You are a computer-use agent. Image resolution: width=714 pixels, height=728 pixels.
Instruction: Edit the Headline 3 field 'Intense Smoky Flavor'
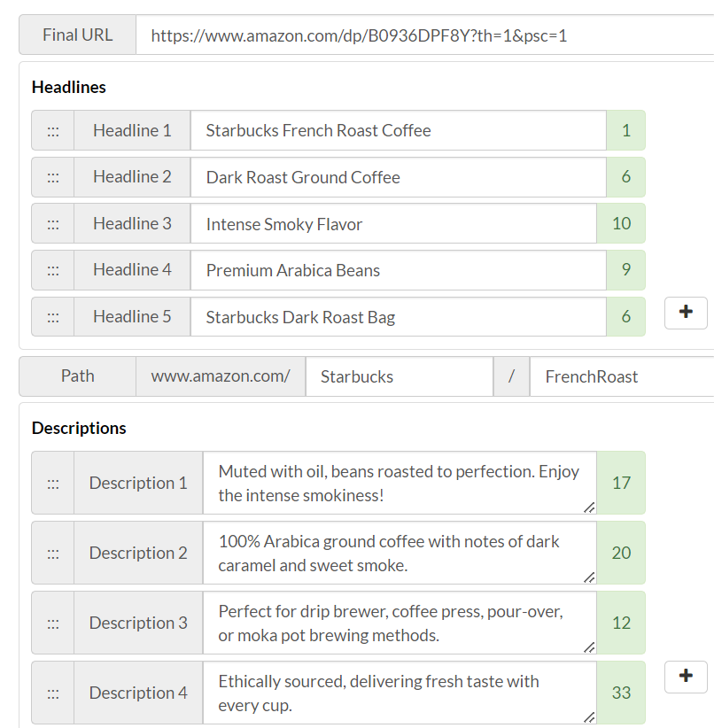pyautogui.click(x=393, y=223)
